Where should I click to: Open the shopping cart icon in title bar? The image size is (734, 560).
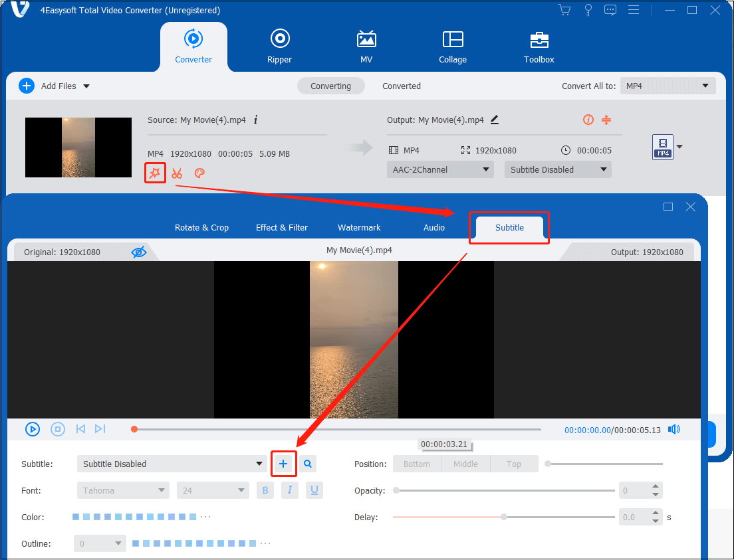click(564, 10)
